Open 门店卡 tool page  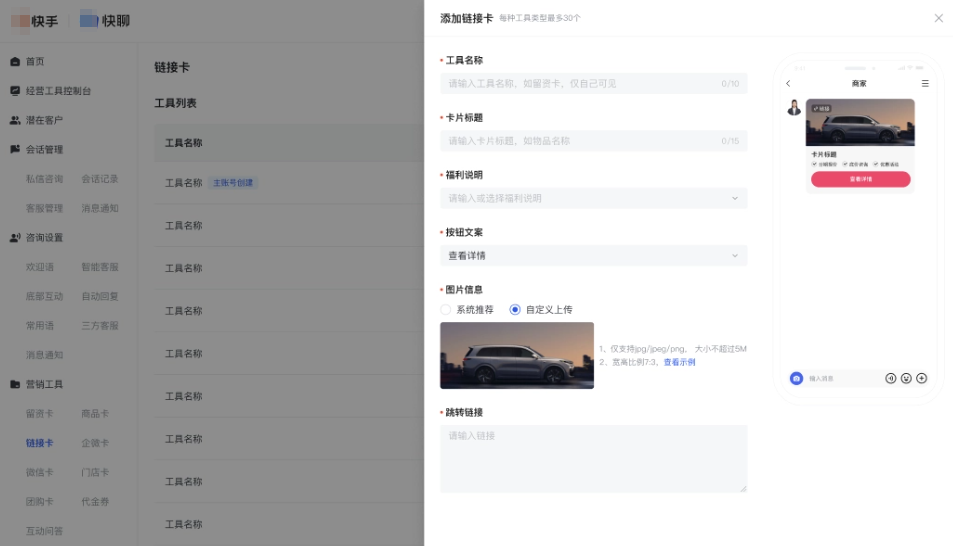tap(95, 472)
